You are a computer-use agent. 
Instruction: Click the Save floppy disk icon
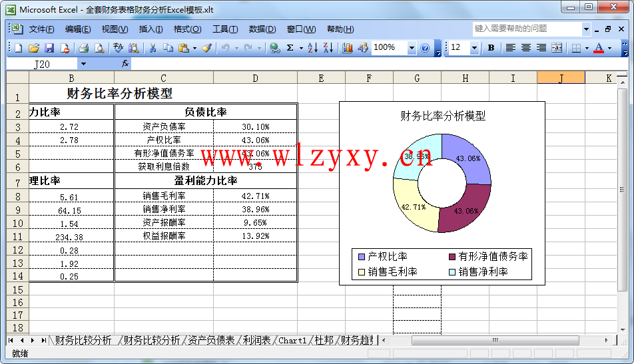49,48
